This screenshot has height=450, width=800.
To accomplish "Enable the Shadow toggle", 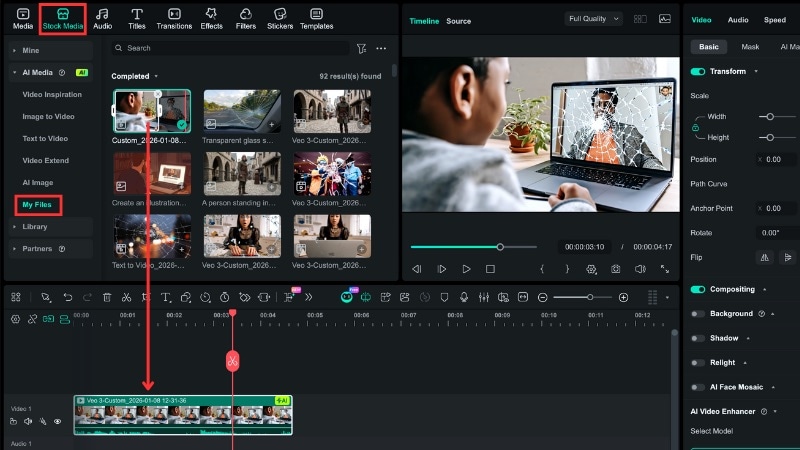I will tap(697, 338).
